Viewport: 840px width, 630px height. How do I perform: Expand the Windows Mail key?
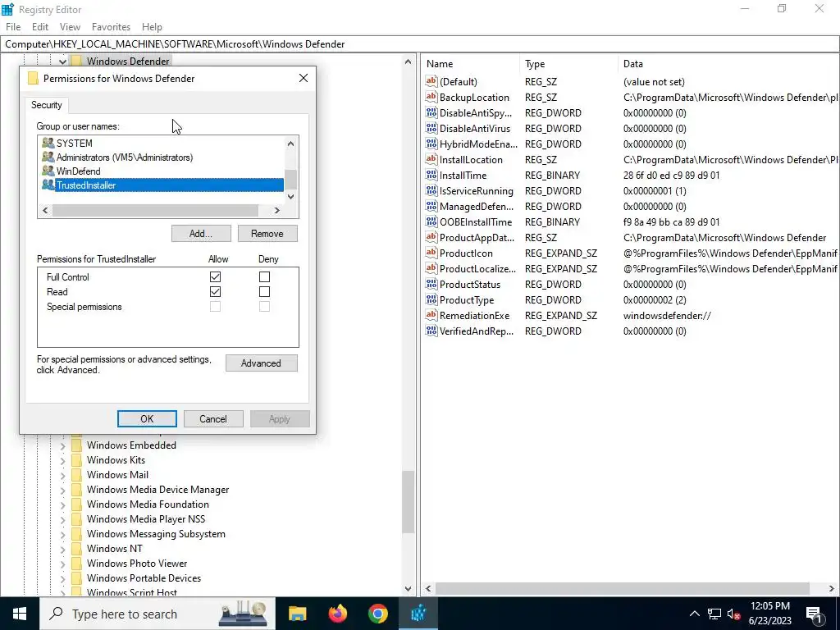click(62, 475)
